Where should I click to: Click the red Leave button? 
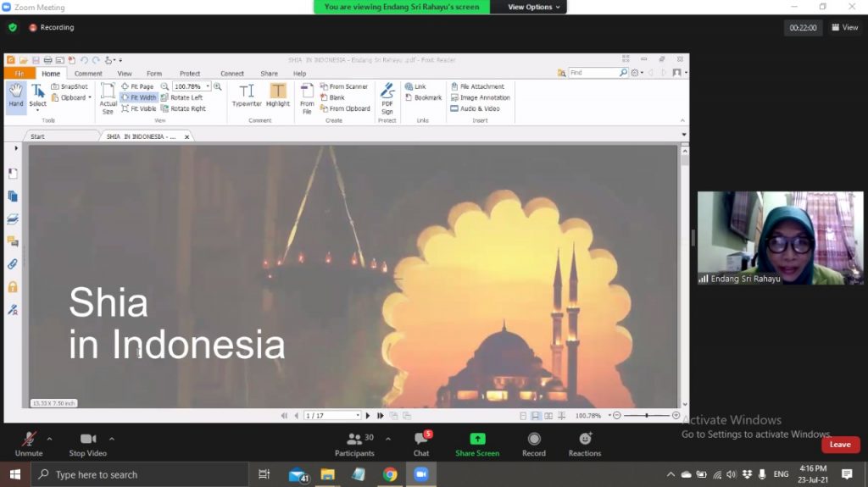pyautogui.click(x=840, y=445)
